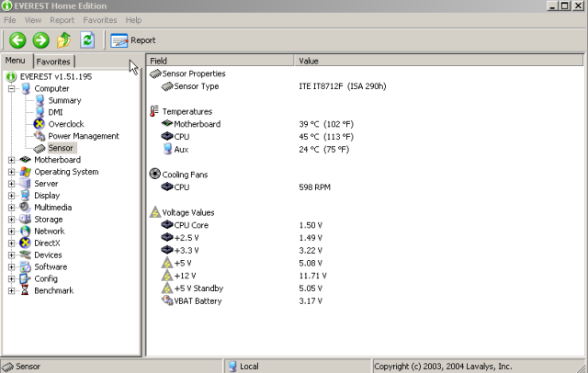Click the Summary page icon
Image resolution: width=588 pixels, height=373 pixels.
pyautogui.click(x=40, y=100)
